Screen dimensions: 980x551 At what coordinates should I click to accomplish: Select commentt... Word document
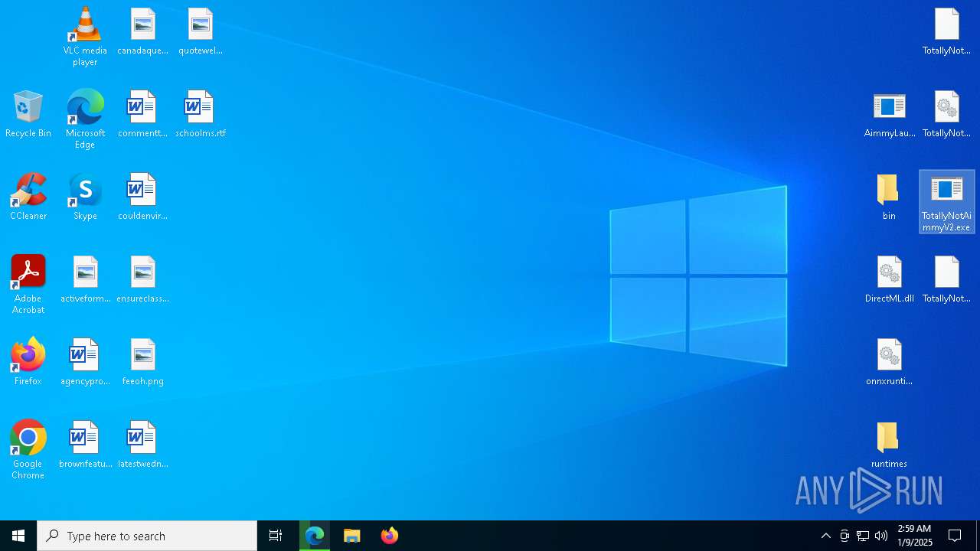142,114
